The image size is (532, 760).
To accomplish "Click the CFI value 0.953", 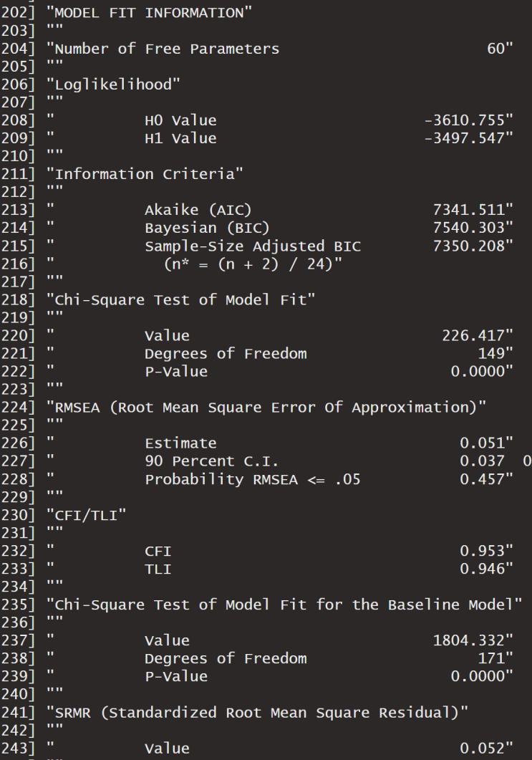I will (x=482, y=551).
